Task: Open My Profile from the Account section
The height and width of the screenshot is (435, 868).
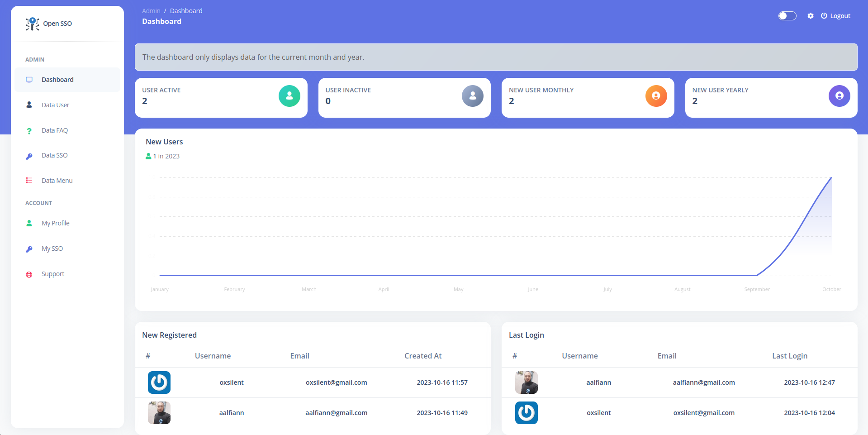Action: (55, 223)
